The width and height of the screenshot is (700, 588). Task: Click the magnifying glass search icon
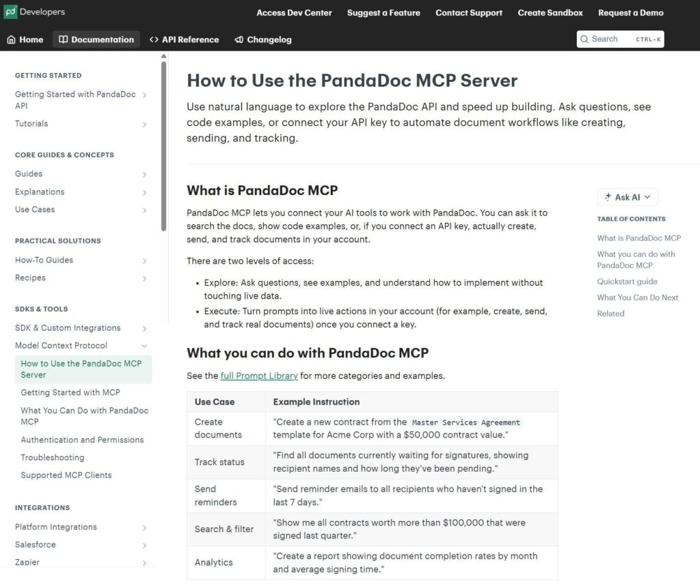click(584, 40)
